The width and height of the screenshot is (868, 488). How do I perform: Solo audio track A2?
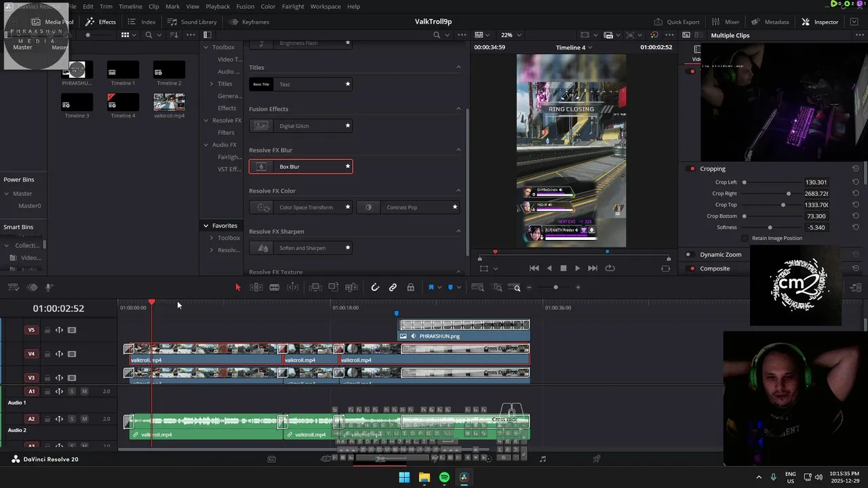72,419
